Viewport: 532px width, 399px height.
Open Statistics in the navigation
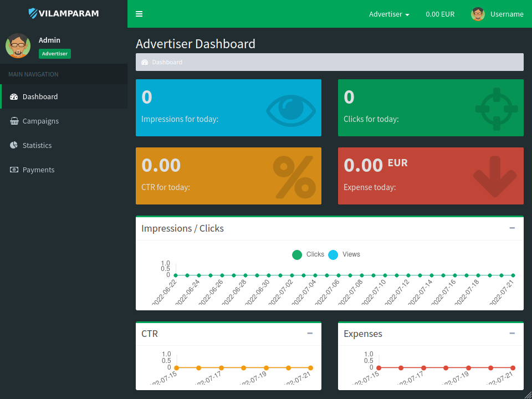point(64,145)
